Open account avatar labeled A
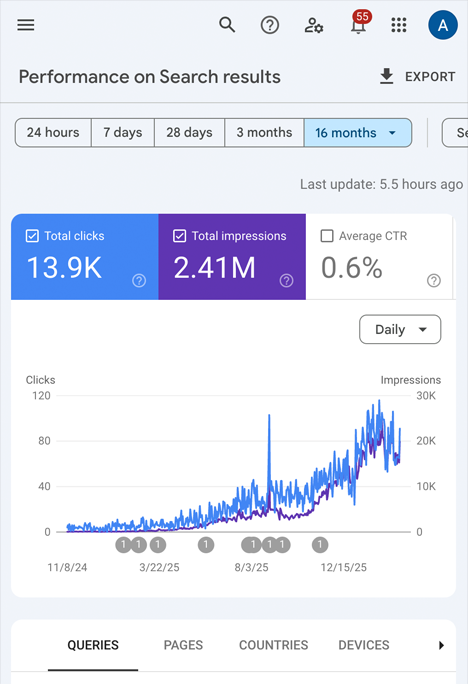This screenshot has width=468, height=684. [443, 25]
